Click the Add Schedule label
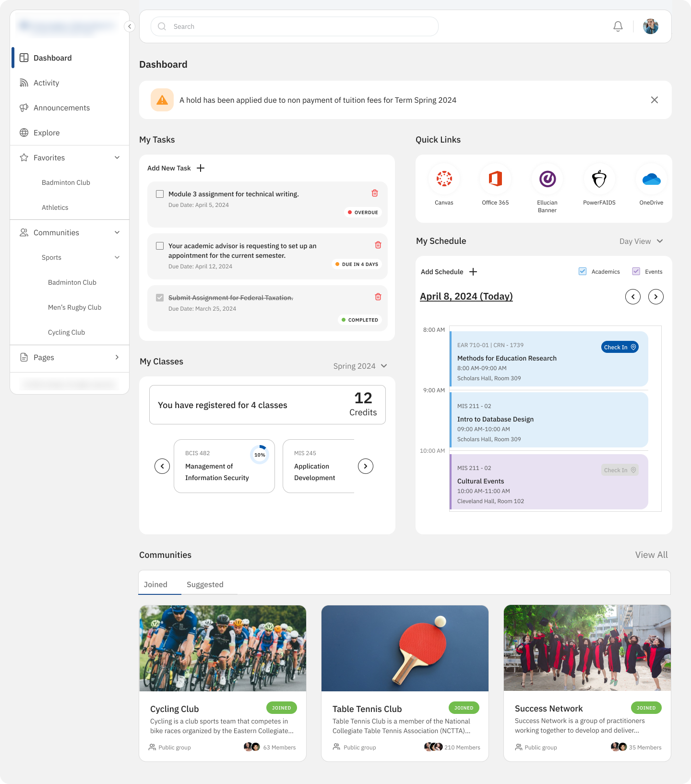 coord(442,272)
